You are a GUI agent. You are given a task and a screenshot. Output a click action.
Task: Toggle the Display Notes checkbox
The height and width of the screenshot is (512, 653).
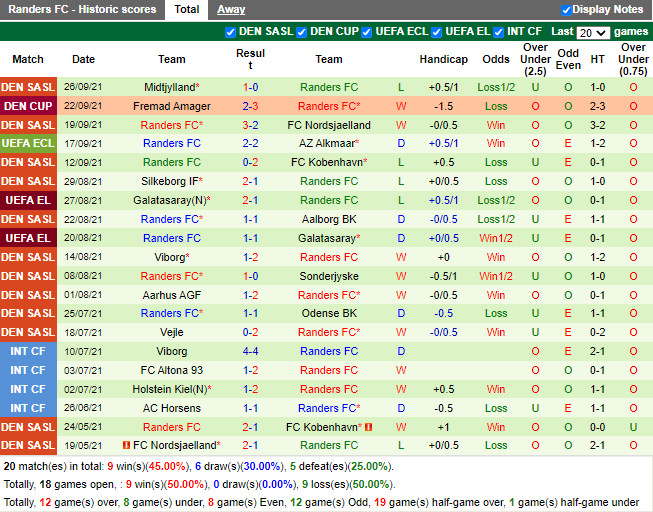coord(566,10)
